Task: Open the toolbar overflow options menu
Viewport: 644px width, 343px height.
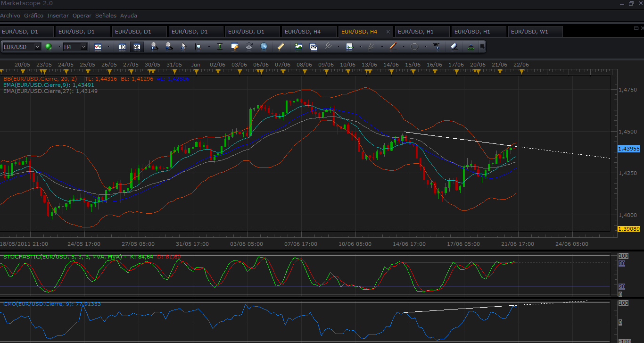Action: pyautogui.click(x=482, y=47)
